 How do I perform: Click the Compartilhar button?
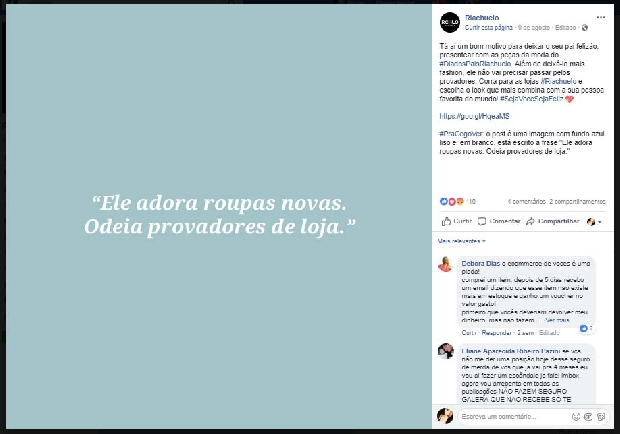(x=553, y=221)
